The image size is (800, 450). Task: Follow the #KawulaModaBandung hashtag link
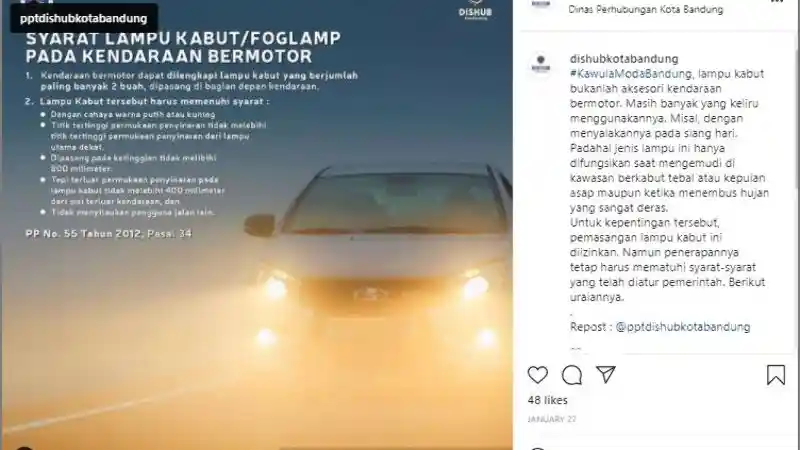(631, 73)
